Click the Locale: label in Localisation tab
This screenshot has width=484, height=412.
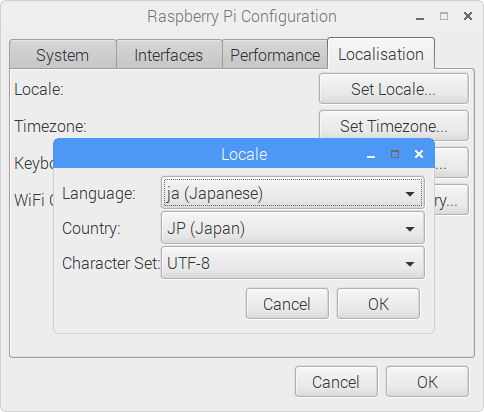click(x=39, y=89)
